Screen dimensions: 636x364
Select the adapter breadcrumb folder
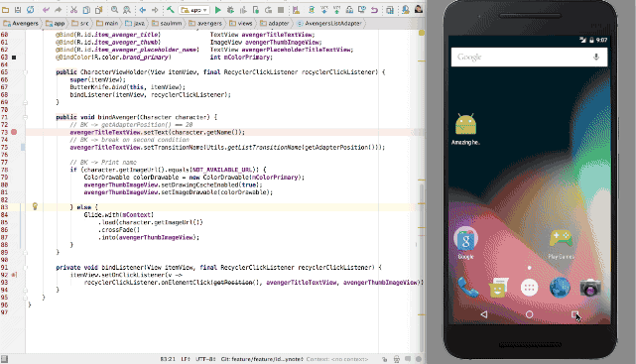275,24
